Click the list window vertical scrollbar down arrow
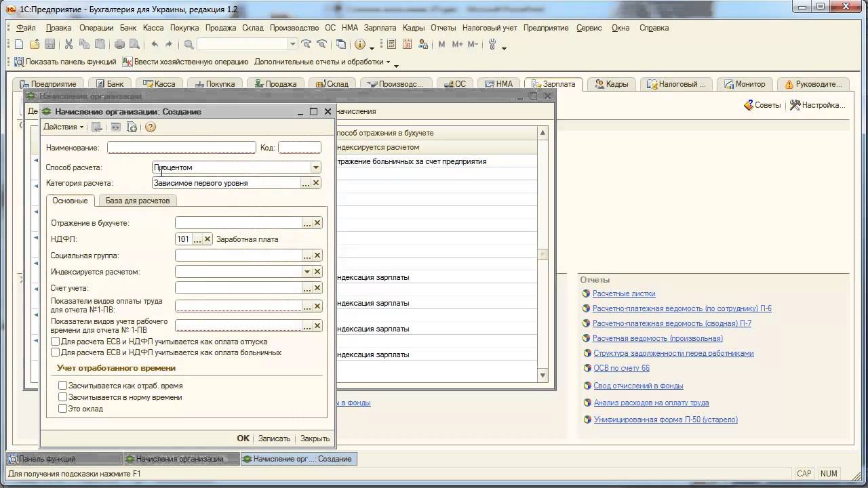The width and height of the screenshot is (868, 488). (542, 375)
